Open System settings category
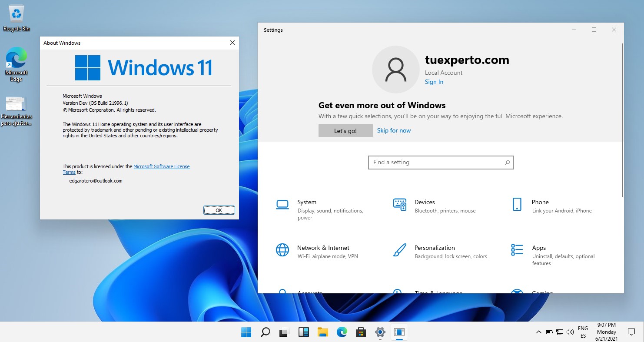Image resolution: width=644 pixels, height=342 pixels. coord(307,202)
